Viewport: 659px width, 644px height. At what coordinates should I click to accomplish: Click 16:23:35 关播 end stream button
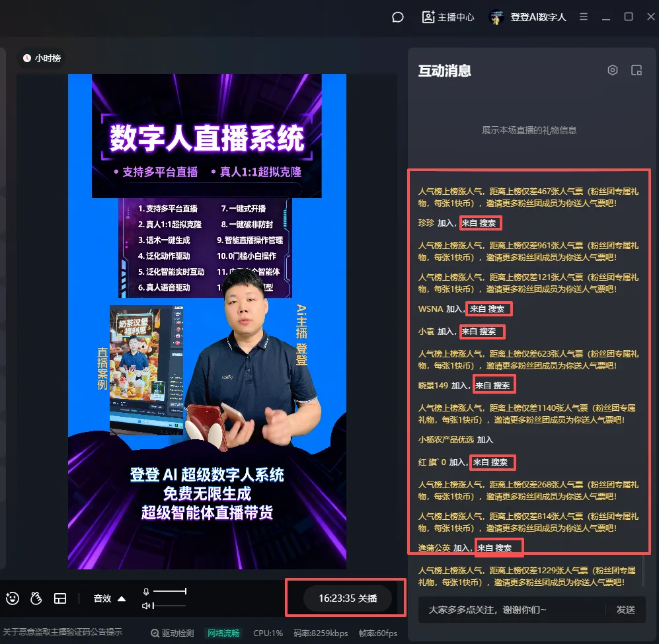pyautogui.click(x=348, y=598)
